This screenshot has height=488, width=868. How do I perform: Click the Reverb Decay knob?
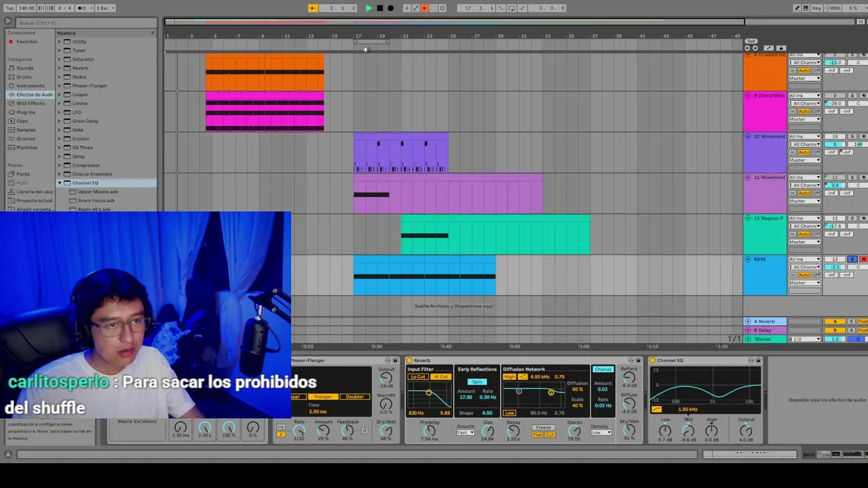513,432
